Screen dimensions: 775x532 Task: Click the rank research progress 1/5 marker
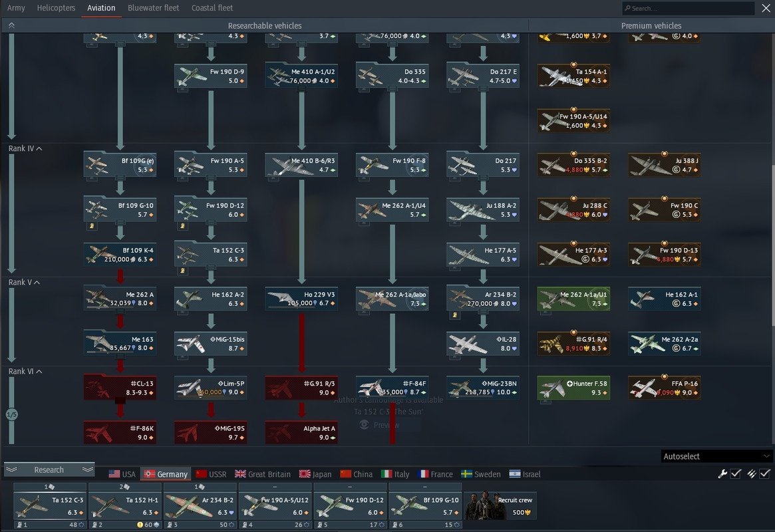[x=12, y=414]
